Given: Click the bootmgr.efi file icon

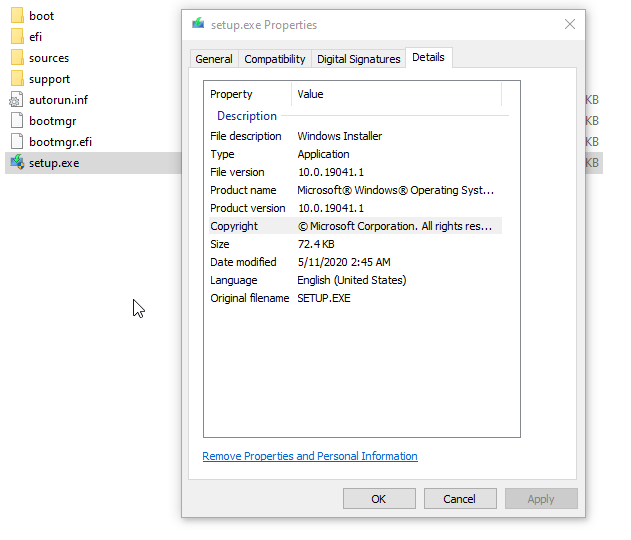Looking at the screenshot, I should coord(17,141).
